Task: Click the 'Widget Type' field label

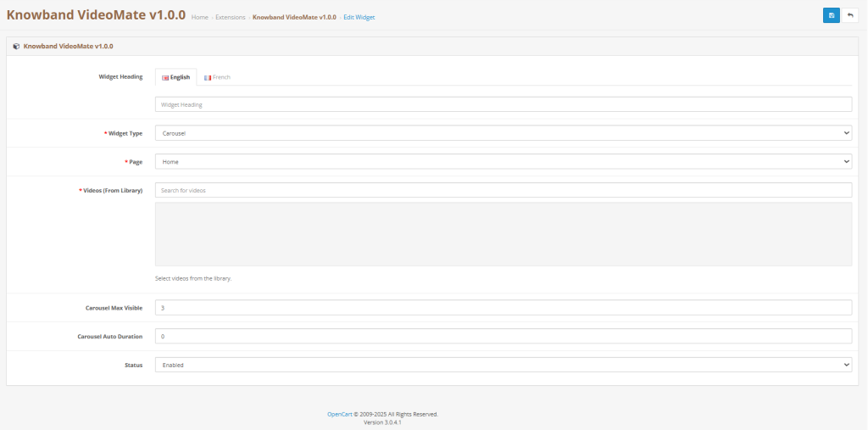Action: [x=125, y=133]
